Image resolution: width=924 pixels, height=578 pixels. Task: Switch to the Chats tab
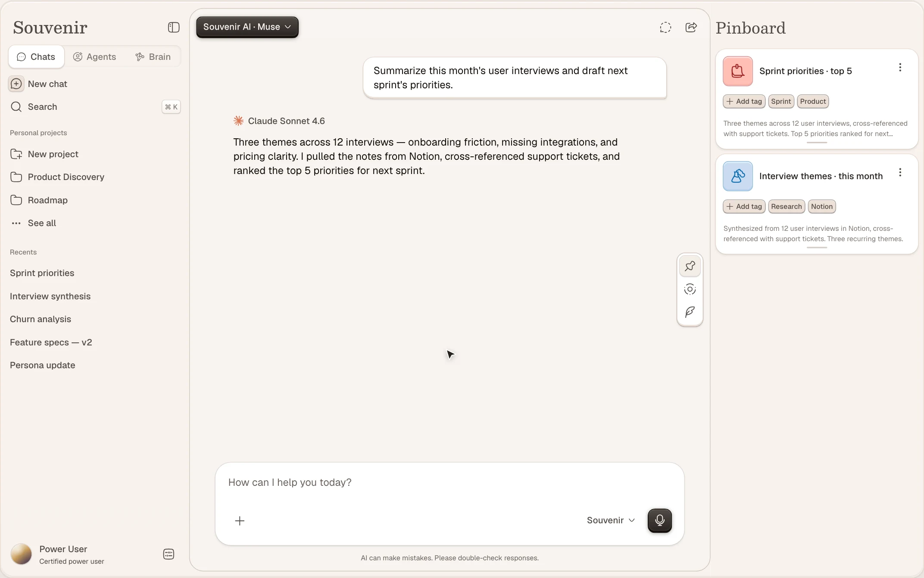[36, 57]
